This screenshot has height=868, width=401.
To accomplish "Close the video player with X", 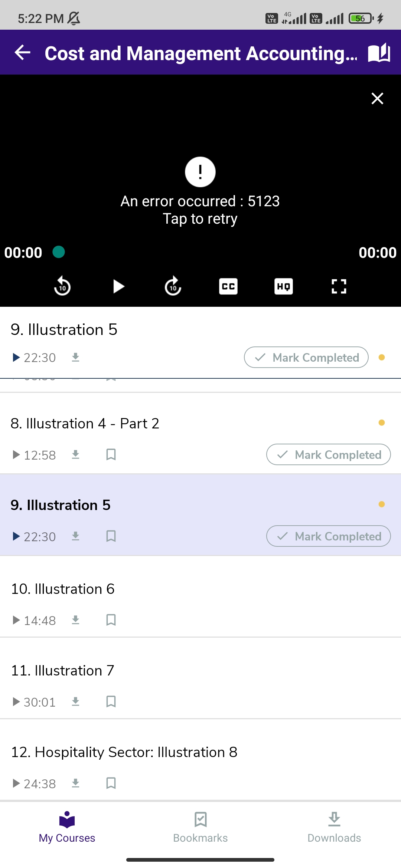I will [377, 98].
